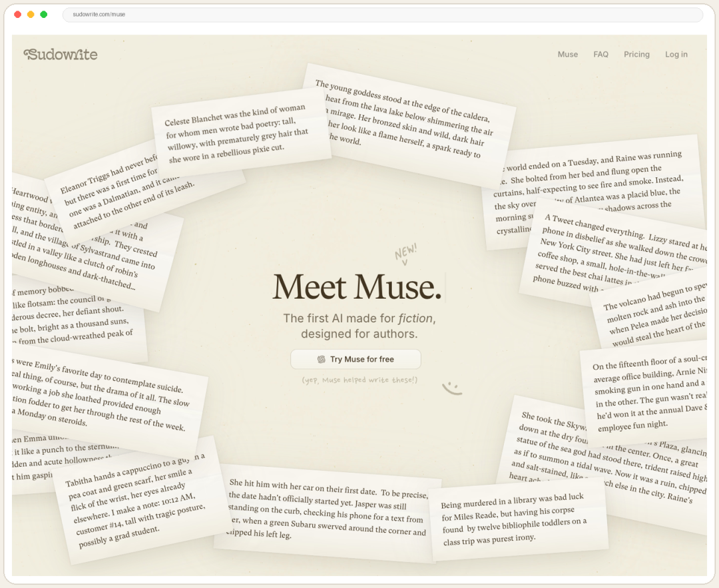Screen dimensions: 719x588
Task: Click the Sudowrite logo
Action: point(61,55)
